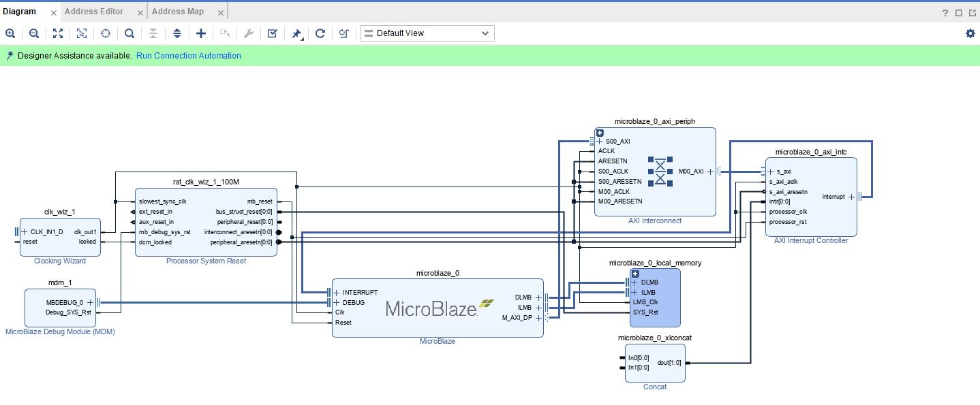Screen dimensions: 980x405
Task: Click the Regenerate Layout icon
Action: [320, 33]
